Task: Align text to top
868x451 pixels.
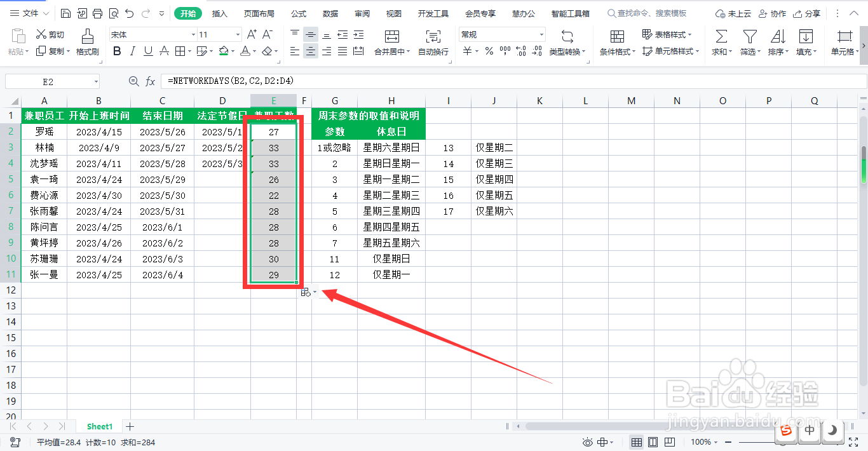Action: tap(295, 35)
